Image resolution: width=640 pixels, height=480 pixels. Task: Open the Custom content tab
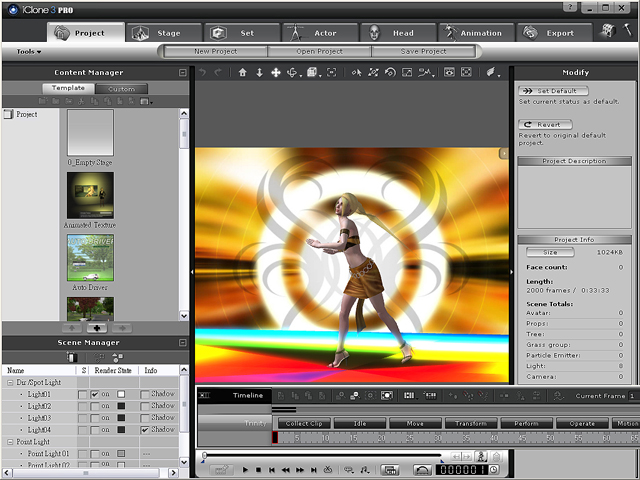coord(121,89)
